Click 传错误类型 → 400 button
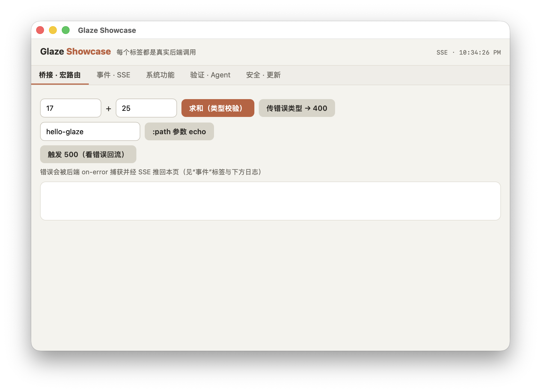Image resolution: width=541 pixels, height=392 pixels. click(297, 108)
